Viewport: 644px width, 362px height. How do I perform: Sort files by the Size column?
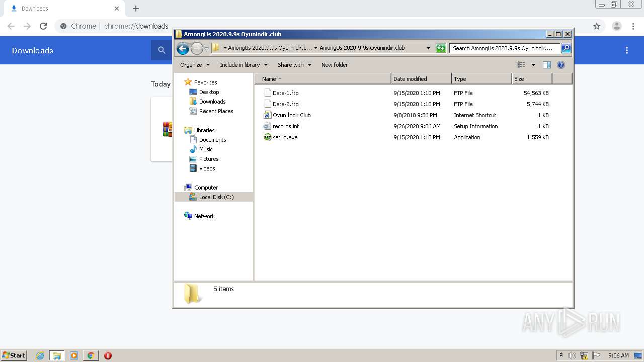(532, 79)
